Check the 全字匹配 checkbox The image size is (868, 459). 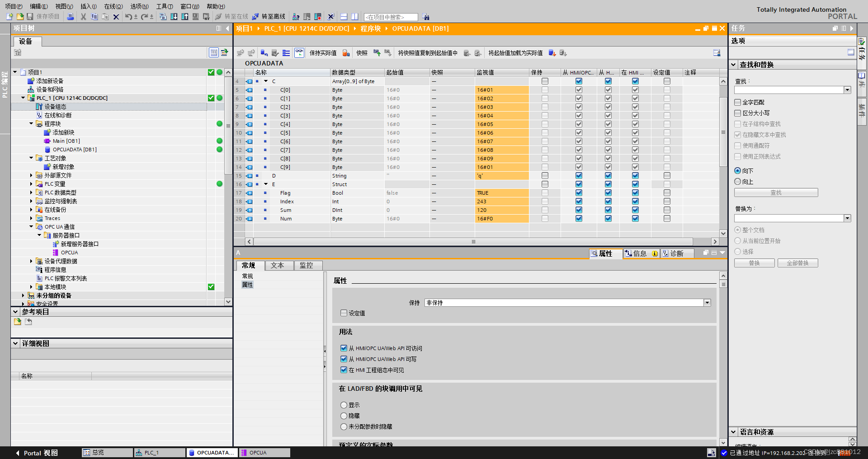pos(738,102)
